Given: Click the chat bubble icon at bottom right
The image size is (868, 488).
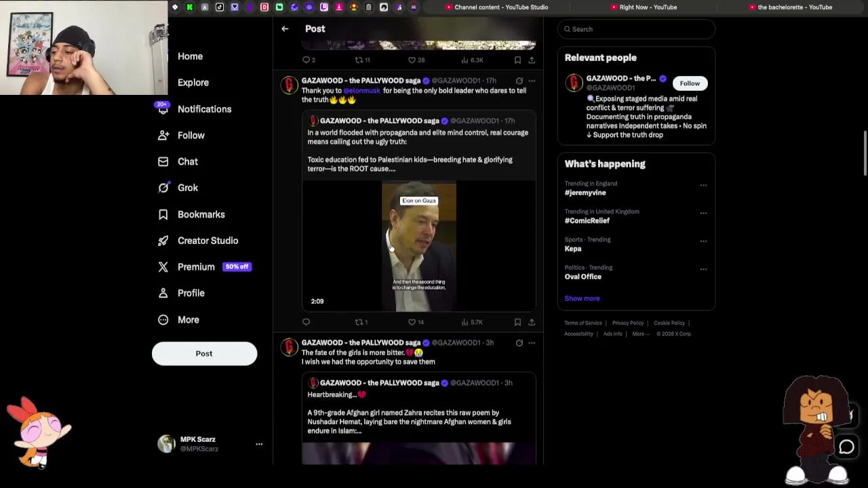Looking at the screenshot, I should pyautogui.click(x=846, y=447).
